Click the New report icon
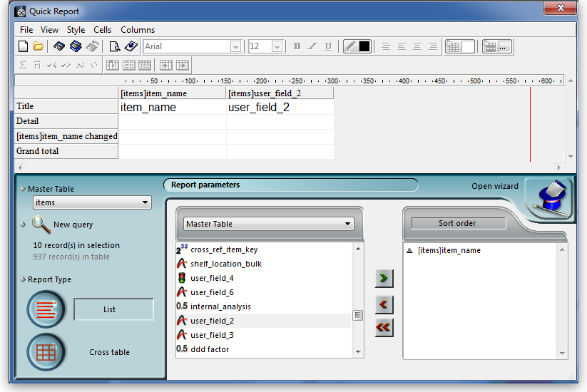The image size is (587, 392). tap(23, 46)
